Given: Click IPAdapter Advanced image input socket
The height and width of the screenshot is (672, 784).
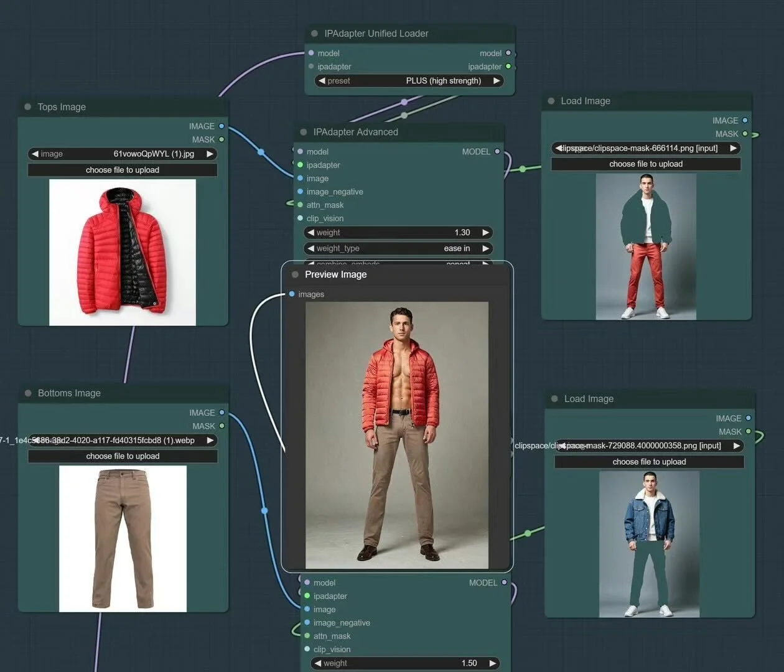Looking at the screenshot, I should tap(300, 179).
